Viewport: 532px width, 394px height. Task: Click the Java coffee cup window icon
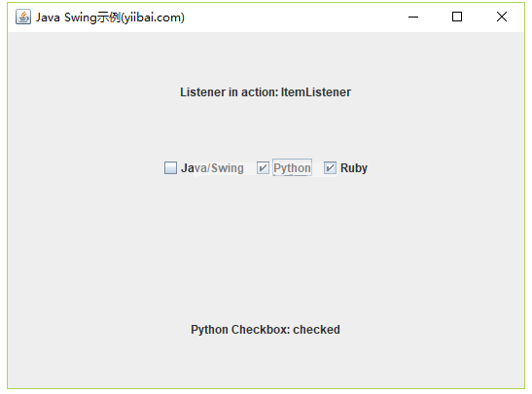tap(23, 17)
